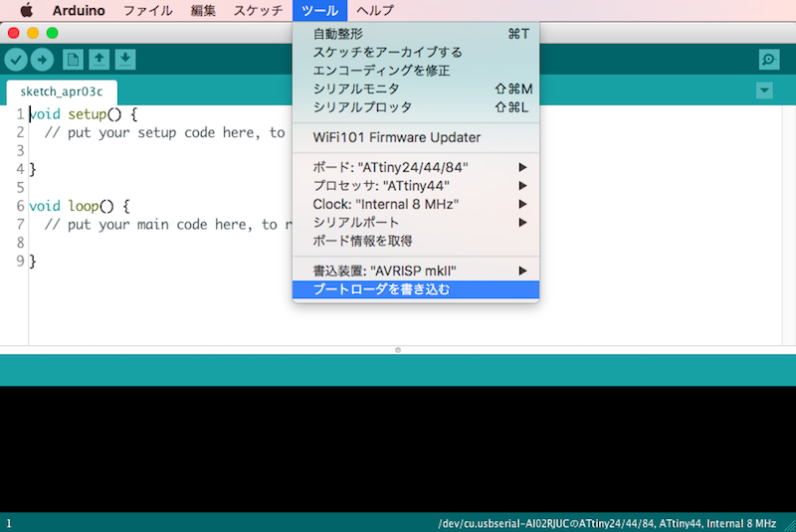
Task: Click the black console output area
Action: 398,448
